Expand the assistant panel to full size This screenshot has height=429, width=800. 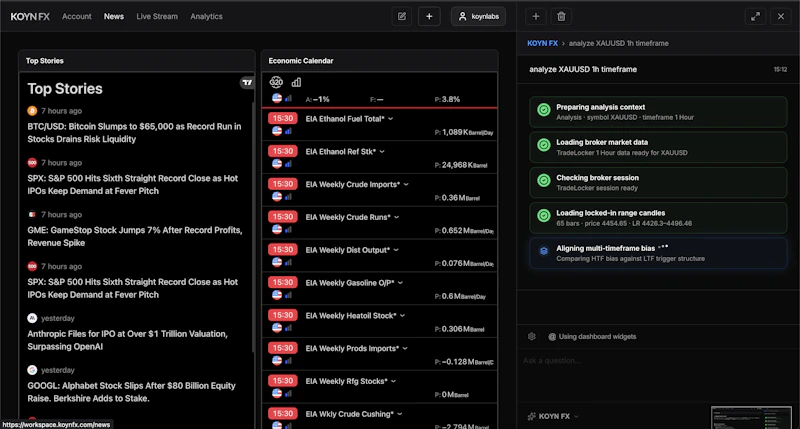point(755,16)
